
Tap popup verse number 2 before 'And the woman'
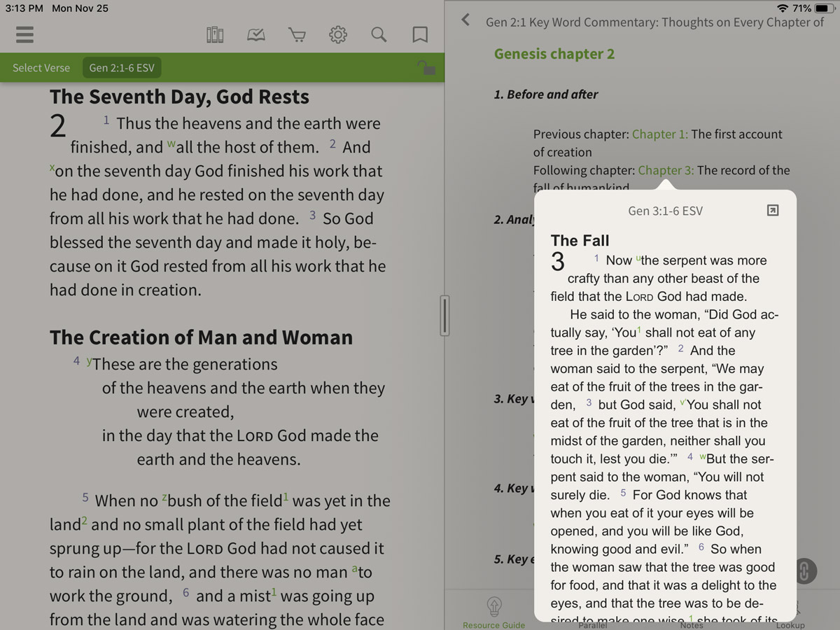681,349
